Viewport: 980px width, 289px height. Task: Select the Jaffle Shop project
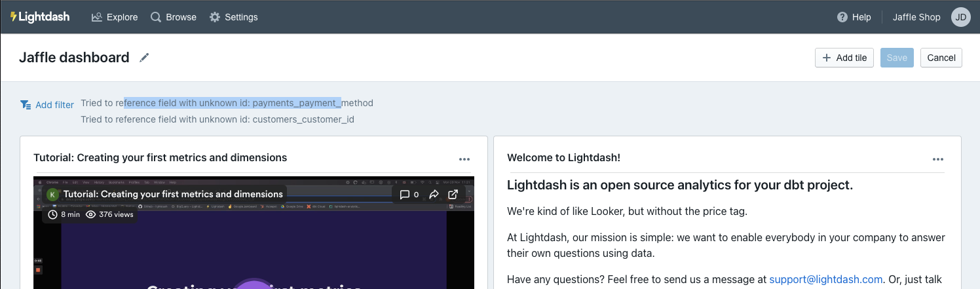916,17
